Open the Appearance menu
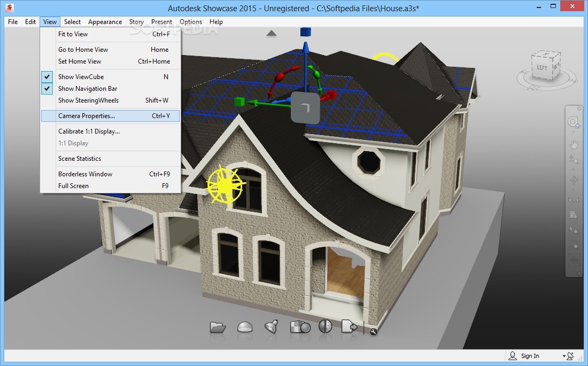This screenshot has width=588, height=366. 105,22
